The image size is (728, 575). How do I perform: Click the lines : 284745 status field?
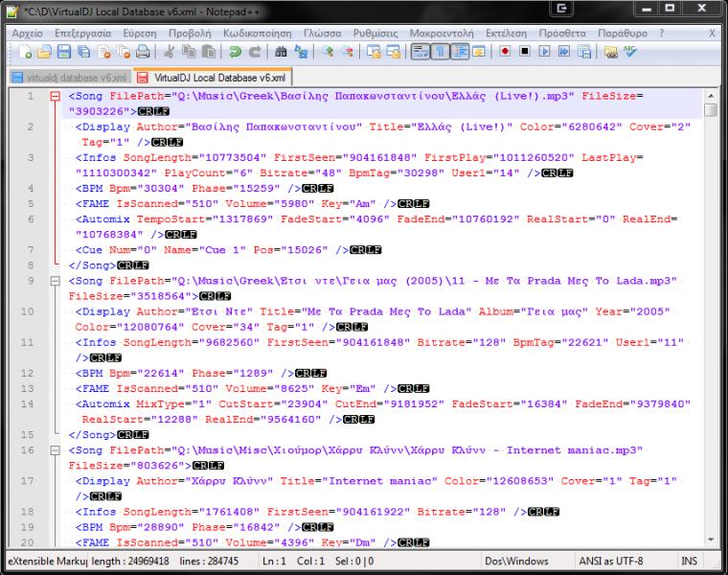coord(209,561)
